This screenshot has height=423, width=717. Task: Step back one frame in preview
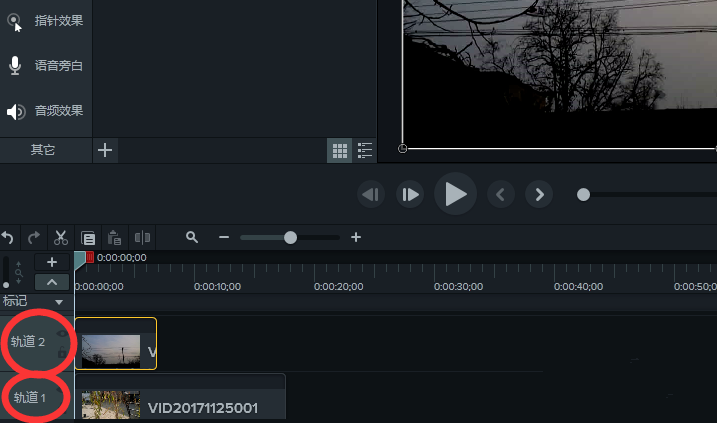pyautogui.click(x=372, y=194)
